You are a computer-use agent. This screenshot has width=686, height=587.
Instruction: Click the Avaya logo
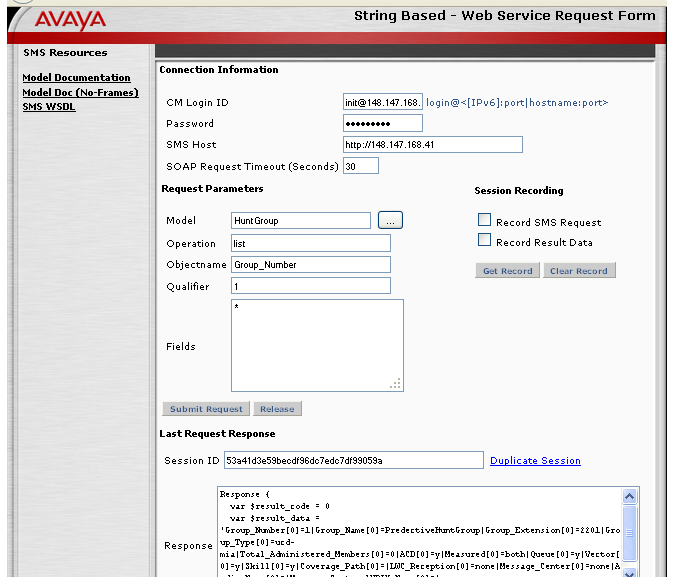70,20
